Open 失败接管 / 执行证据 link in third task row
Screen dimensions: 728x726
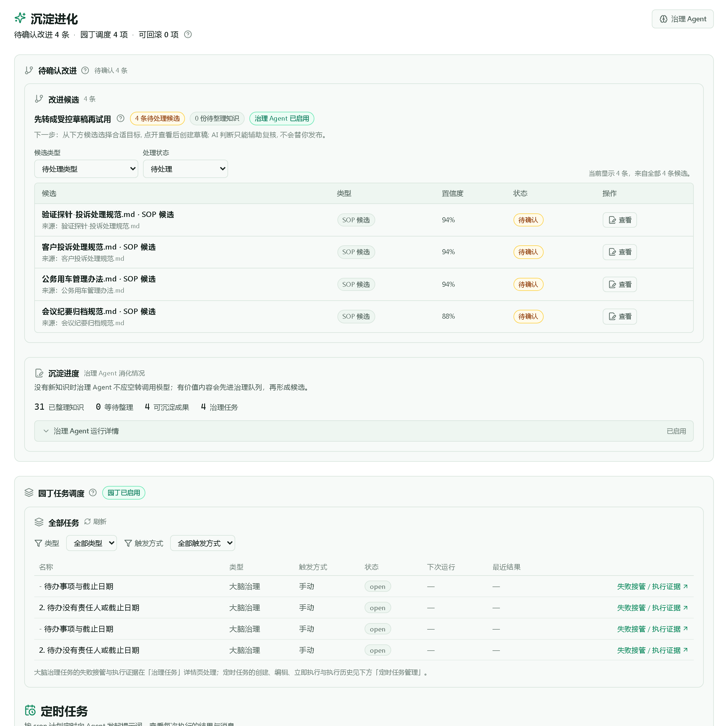(652, 630)
